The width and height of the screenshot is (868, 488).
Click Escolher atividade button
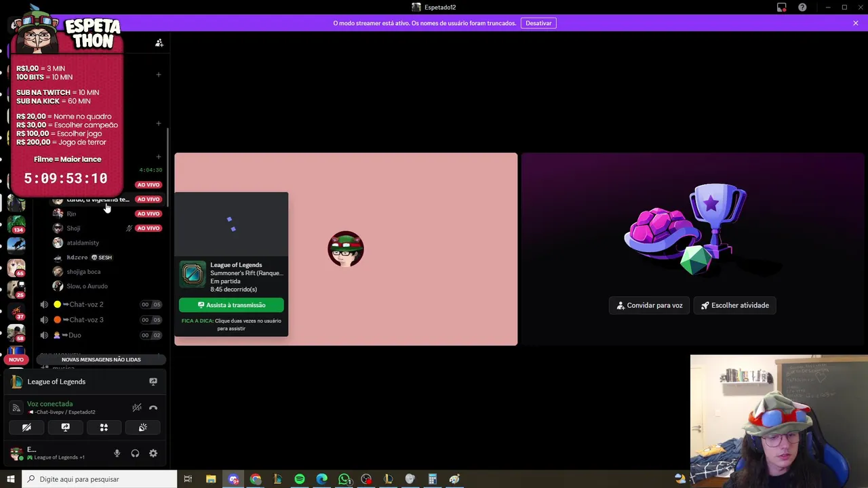(x=735, y=305)
